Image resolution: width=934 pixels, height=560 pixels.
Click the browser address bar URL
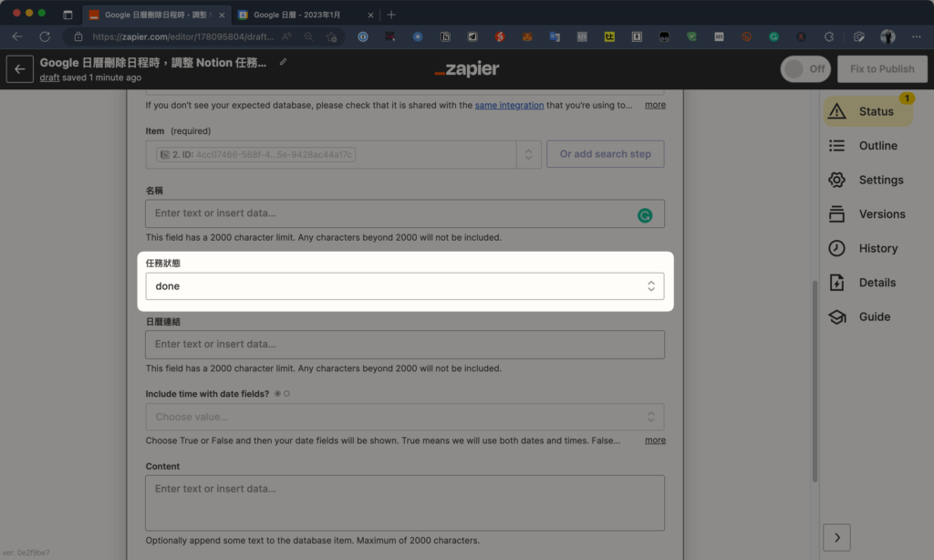183,36
